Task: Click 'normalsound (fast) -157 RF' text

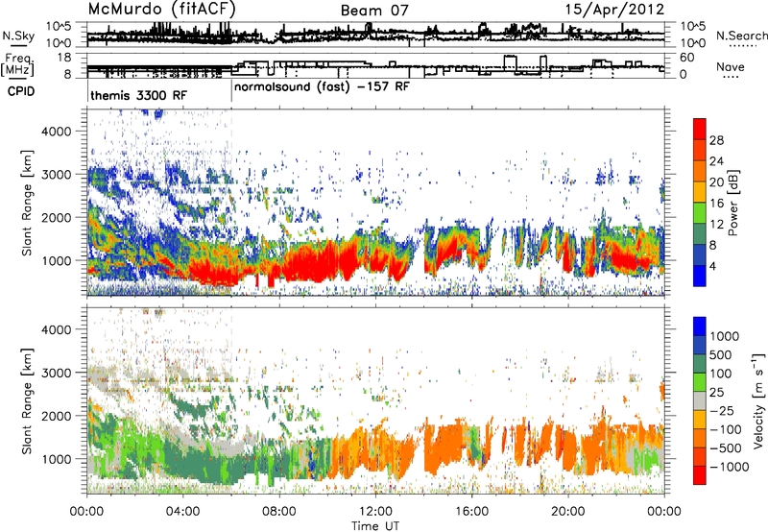Action: (322, 87)
